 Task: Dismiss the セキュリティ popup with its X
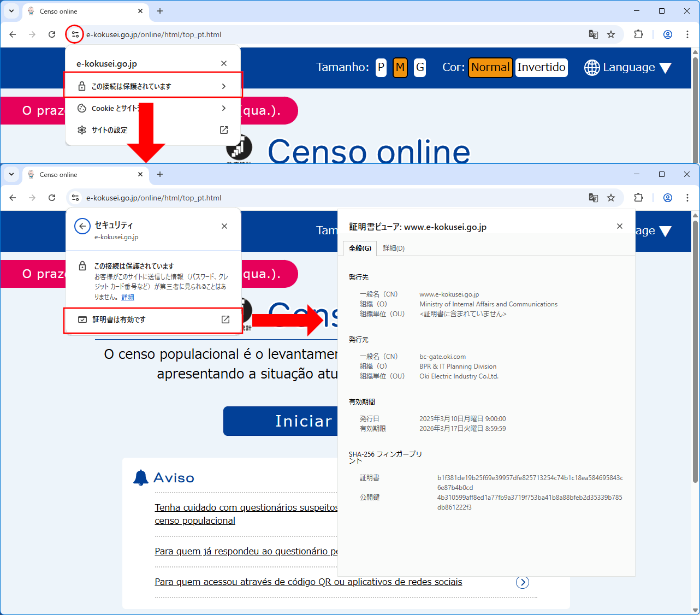pyautogui.click(x=224, y=226)
